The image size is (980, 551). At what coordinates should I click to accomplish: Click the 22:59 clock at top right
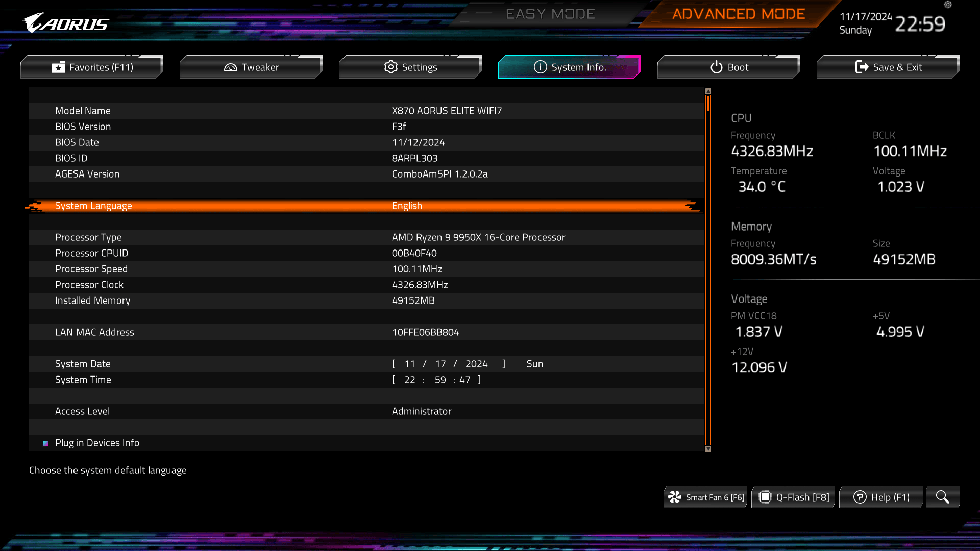(920, 24)
